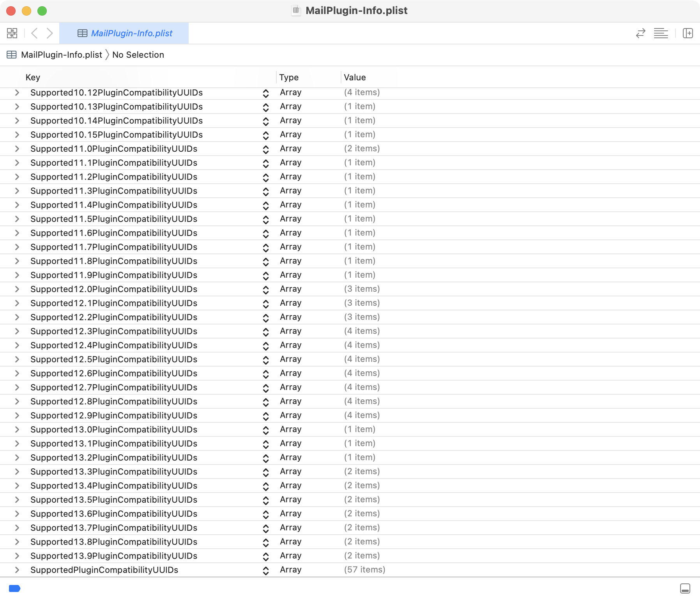
Task: Expand SupportedPluginCompatibilityUUIDs disclosure arrow
Action: (x=17, y=570)
